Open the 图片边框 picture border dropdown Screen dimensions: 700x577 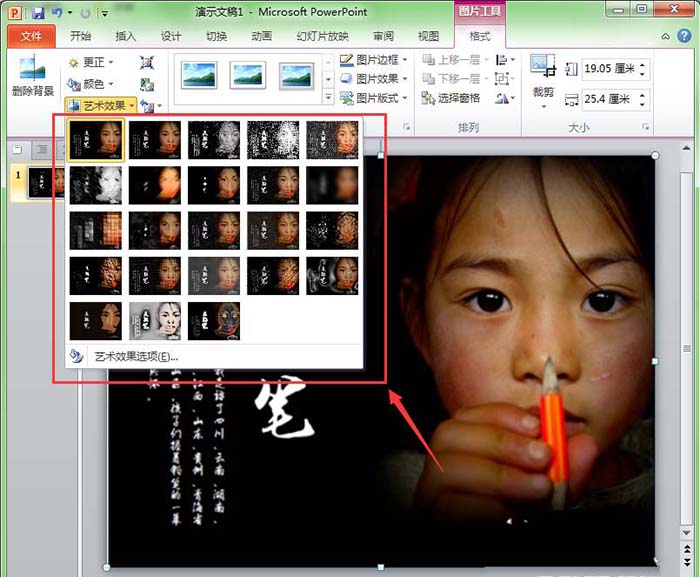374,60
